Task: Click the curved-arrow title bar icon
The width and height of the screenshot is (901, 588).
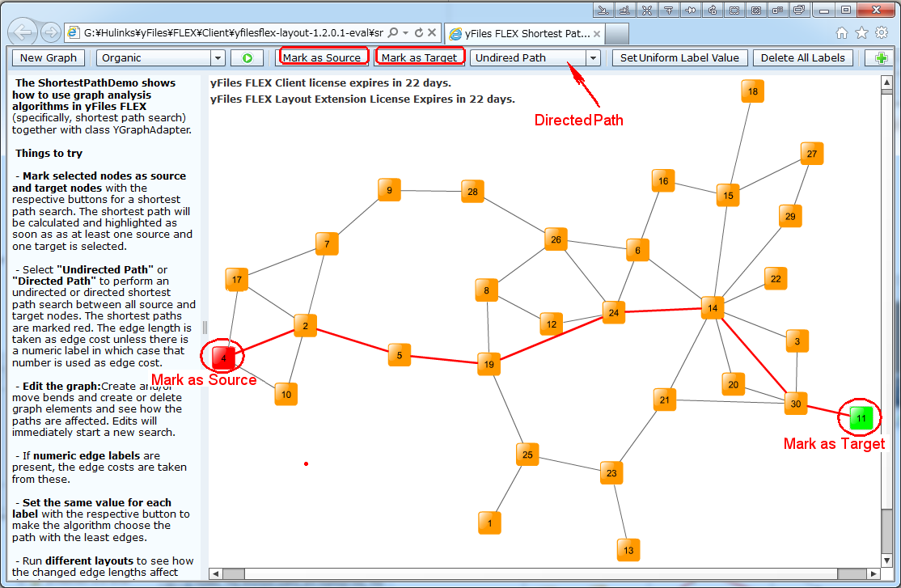Action: coord(713,10)
